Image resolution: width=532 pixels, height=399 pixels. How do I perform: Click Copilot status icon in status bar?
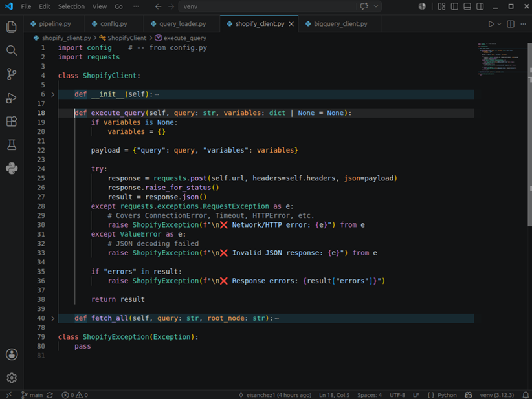pyautogui.click(x=468, y=395)
